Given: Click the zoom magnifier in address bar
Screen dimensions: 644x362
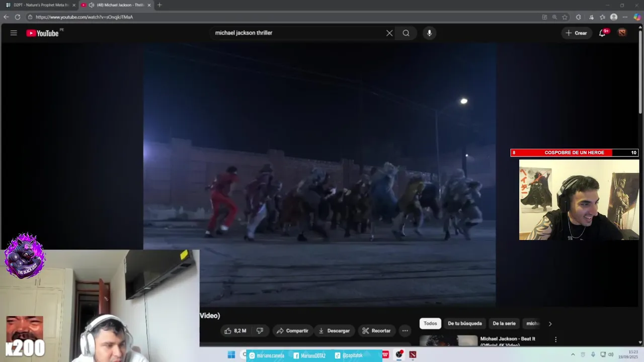Looking at the screenshot, I should pos(554,17).
